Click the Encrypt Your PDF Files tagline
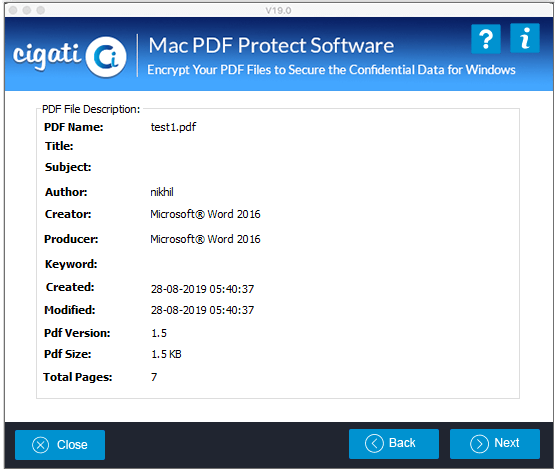 click(331, 70)
